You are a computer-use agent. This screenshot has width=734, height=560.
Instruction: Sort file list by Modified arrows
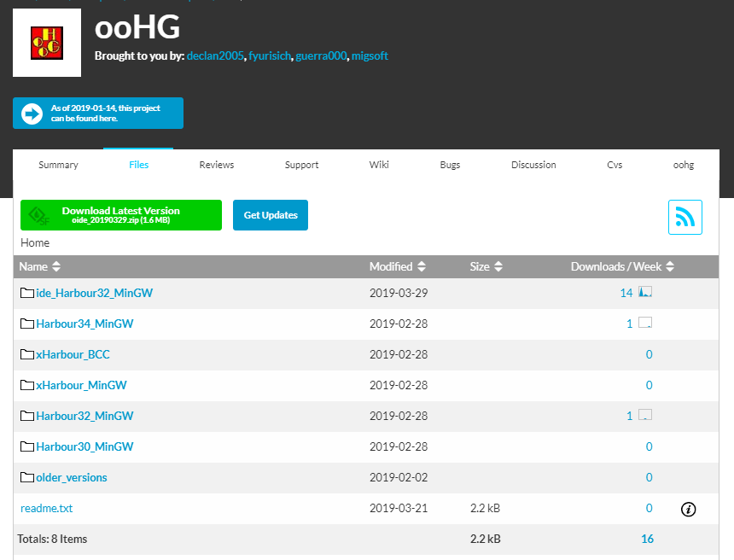[x=422, y=266]
